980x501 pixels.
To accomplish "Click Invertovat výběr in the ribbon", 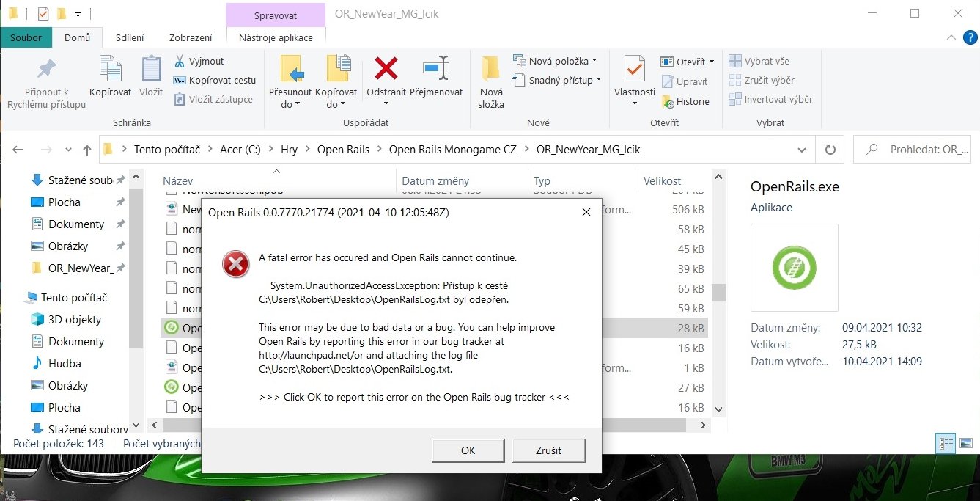I will click(771, 99).
